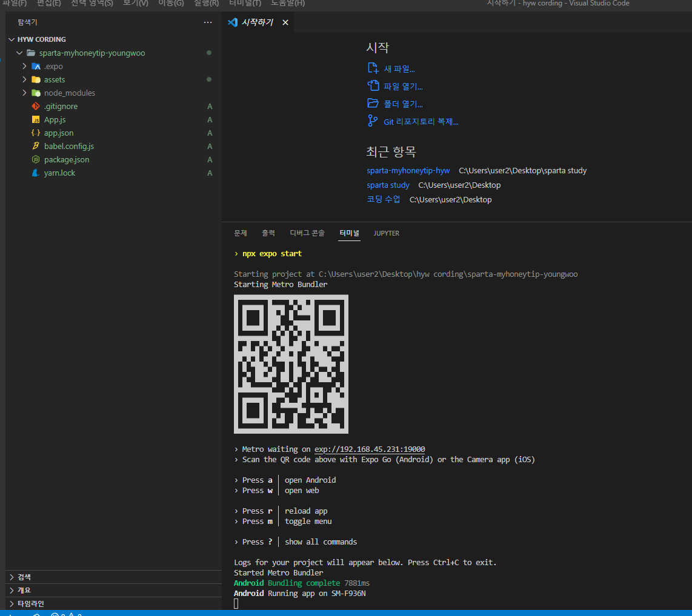Click the new file icon beside 새 파일

coord(373,68)
